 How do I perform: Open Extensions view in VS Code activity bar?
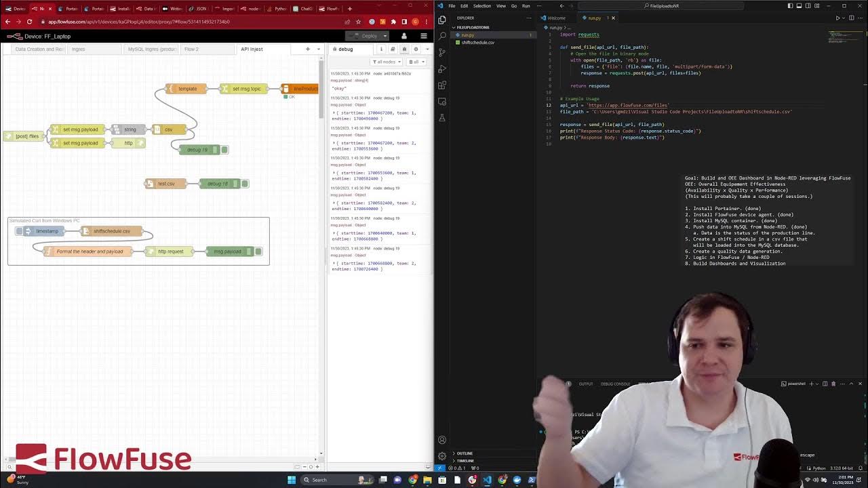442,85
